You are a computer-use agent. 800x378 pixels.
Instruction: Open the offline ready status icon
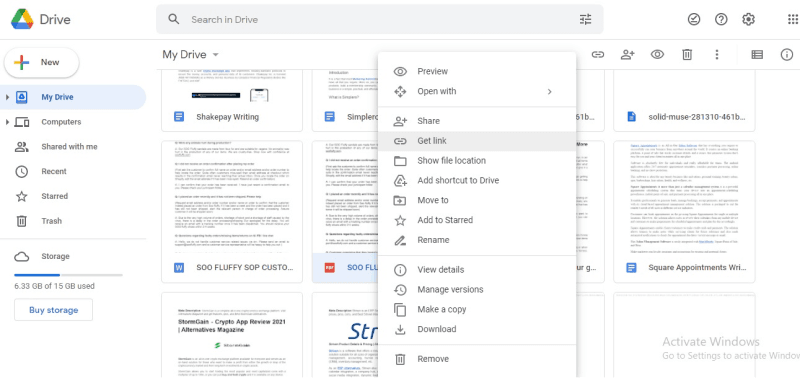click(694, 19)
